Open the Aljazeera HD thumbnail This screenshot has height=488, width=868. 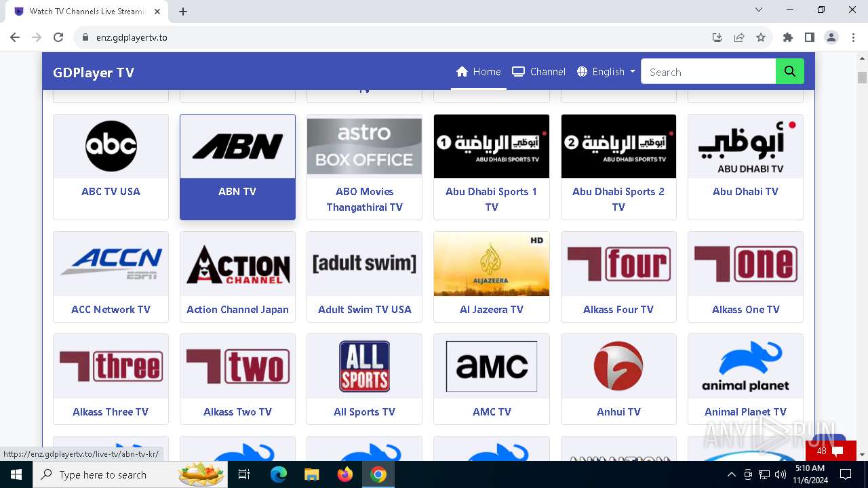492,264
